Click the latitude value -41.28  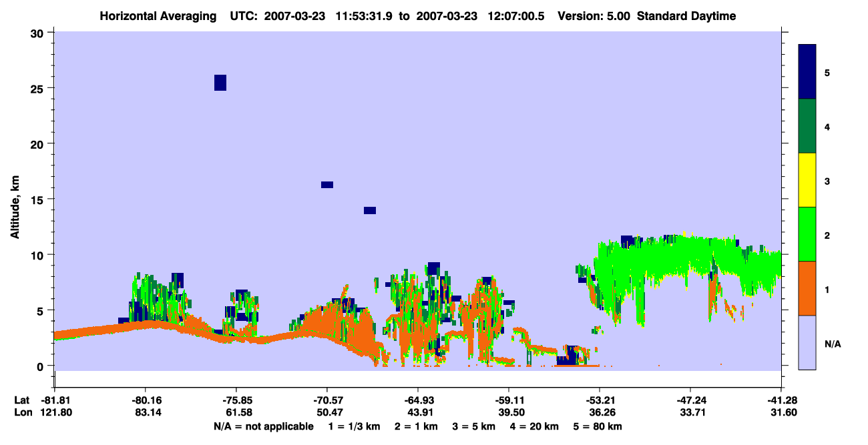[x=781, y=400]
